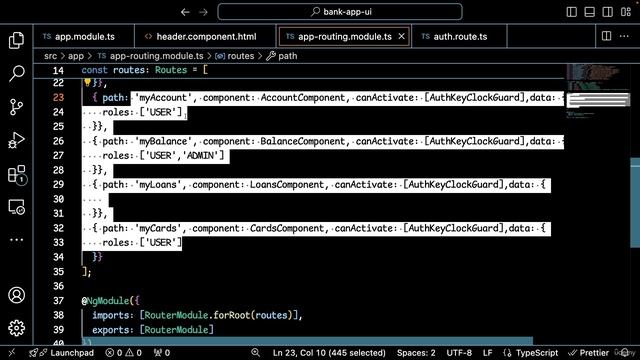
Task: Click the remote window icon in status bar
Action: click(x=12, y=353)
